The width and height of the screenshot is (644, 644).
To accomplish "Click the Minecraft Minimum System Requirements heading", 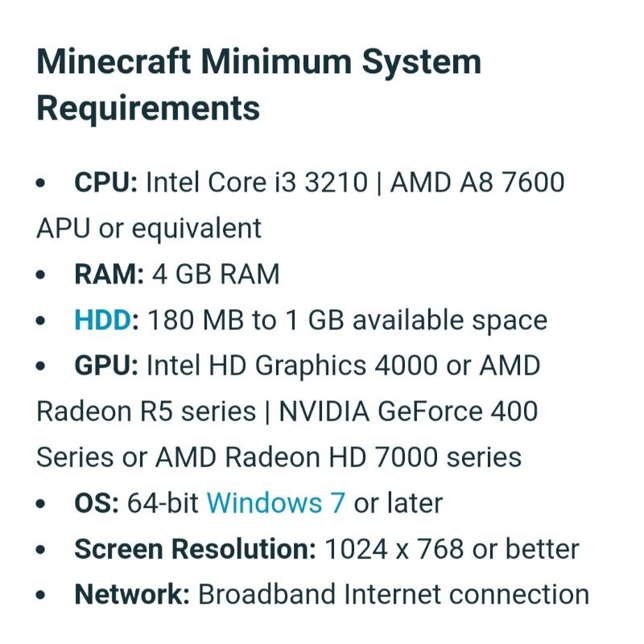I will 258,85.
